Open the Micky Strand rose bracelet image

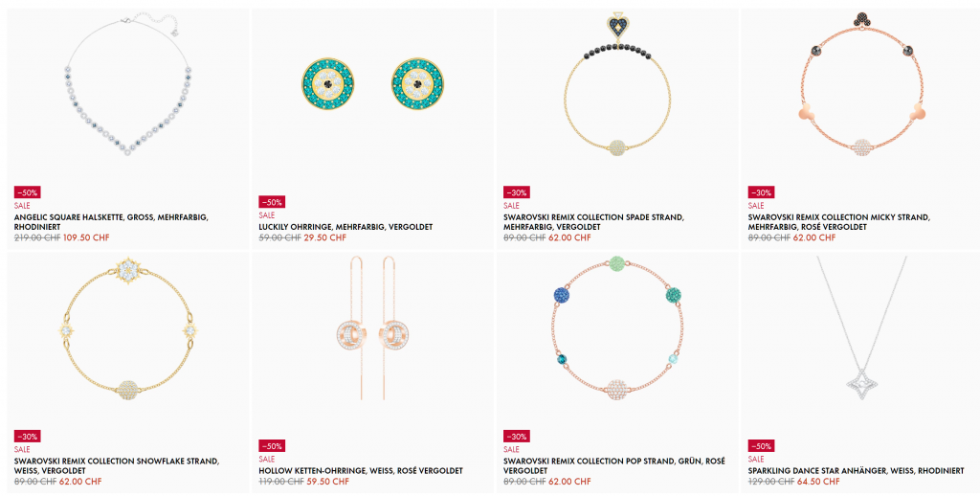(862, 85)
